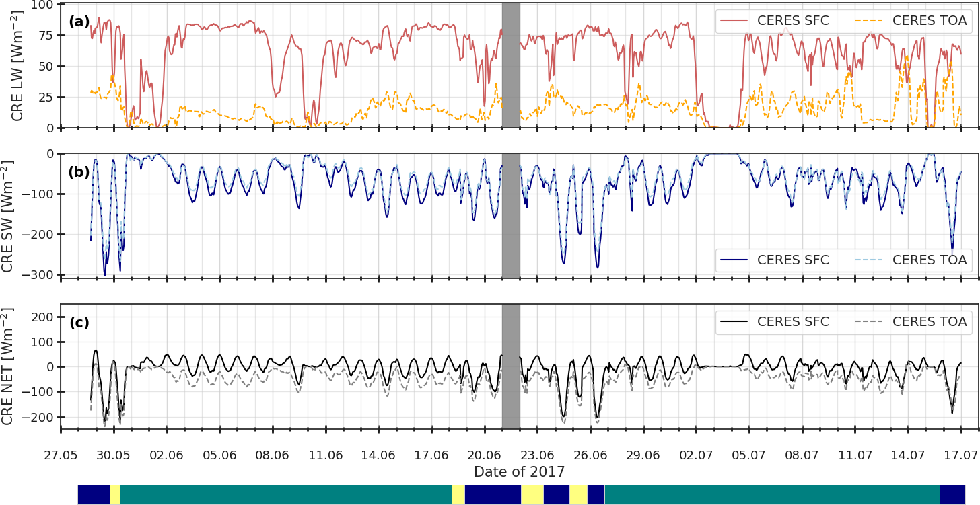Click the 02.07 date tick label

[696, 454]
